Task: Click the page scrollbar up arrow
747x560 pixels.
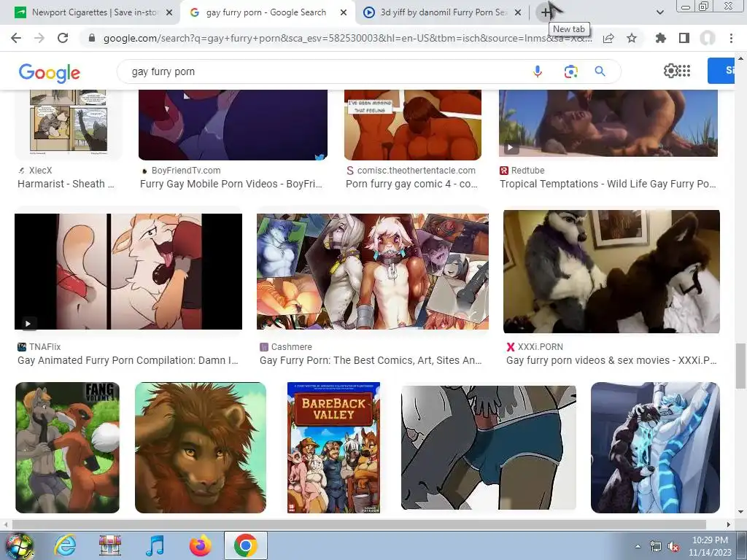Action: pyautogui.click(x=741, y=58)
